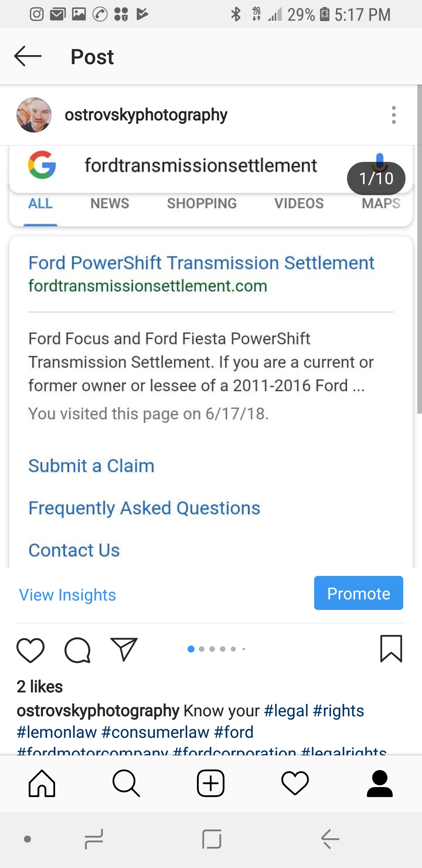The width and height of the screenshot is (422, 868).
Task: Open the Search and Explore tab
Action: pos(126,783)
